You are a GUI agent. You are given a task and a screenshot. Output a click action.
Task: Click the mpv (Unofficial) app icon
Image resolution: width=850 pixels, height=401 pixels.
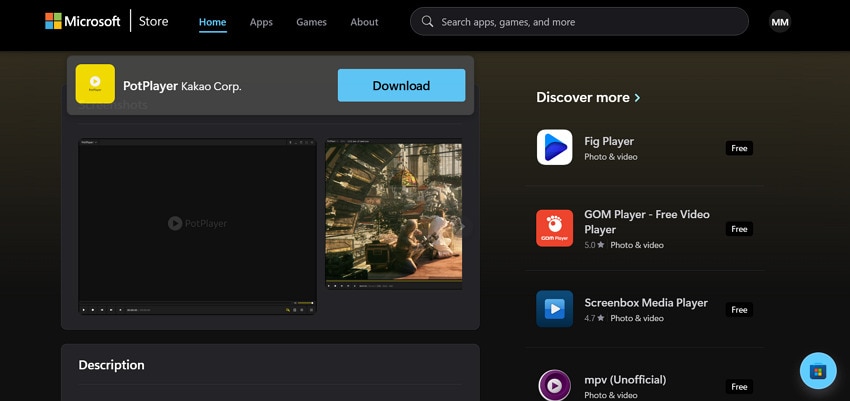click(x=555, y=385)
